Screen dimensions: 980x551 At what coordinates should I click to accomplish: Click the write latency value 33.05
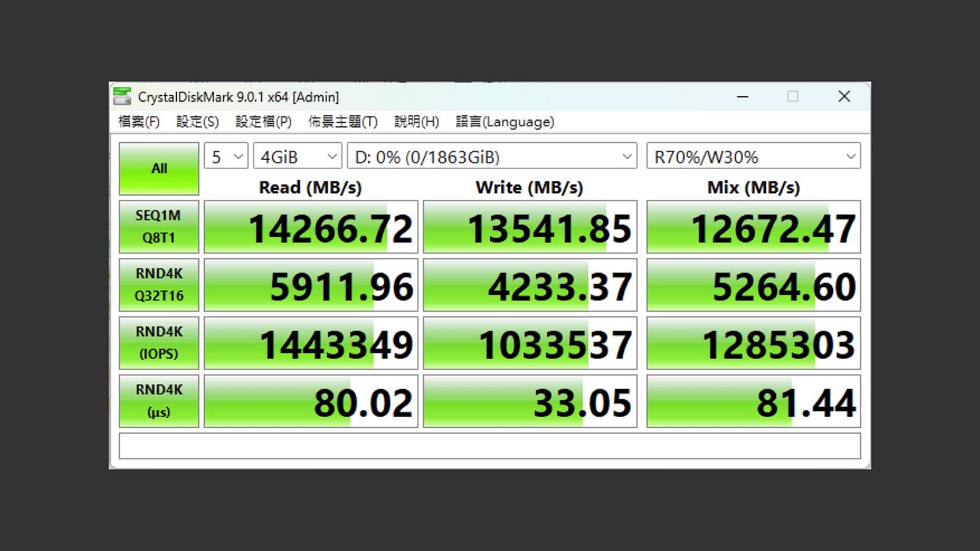coord(530,402)
